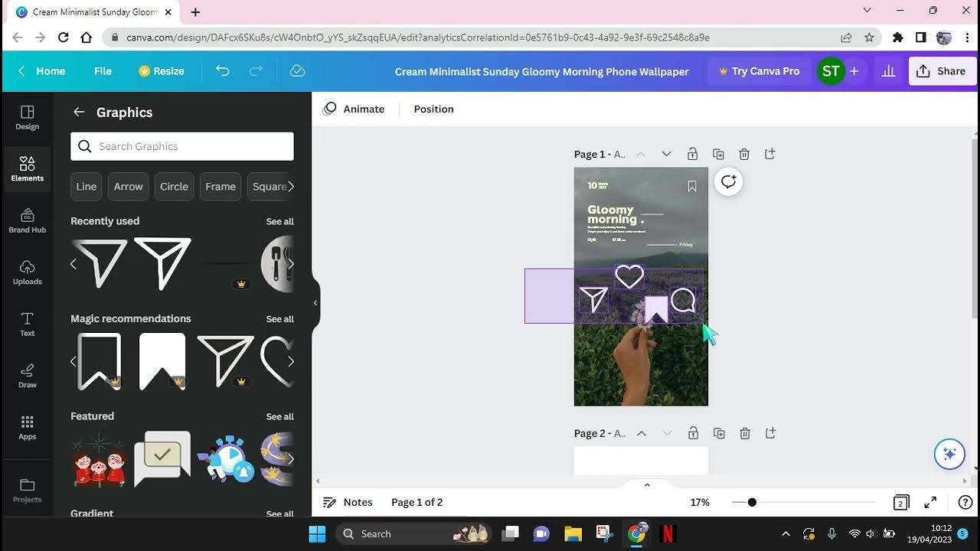Delete Page 2
The image size is (980, 551).
(x=745, y=433)
